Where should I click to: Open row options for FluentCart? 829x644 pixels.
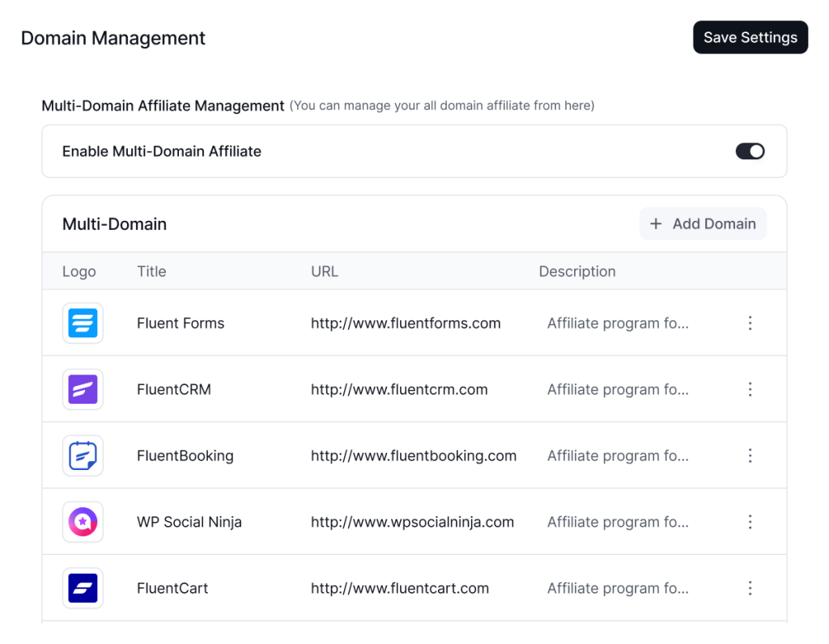click(x=750, y=588)
